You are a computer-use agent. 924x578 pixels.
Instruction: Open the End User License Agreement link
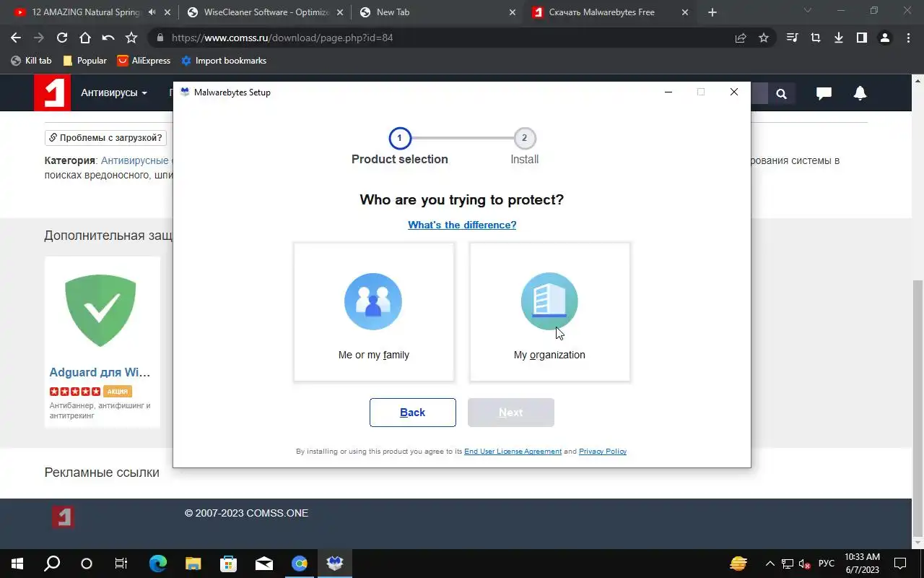click(x=513, y=451)
